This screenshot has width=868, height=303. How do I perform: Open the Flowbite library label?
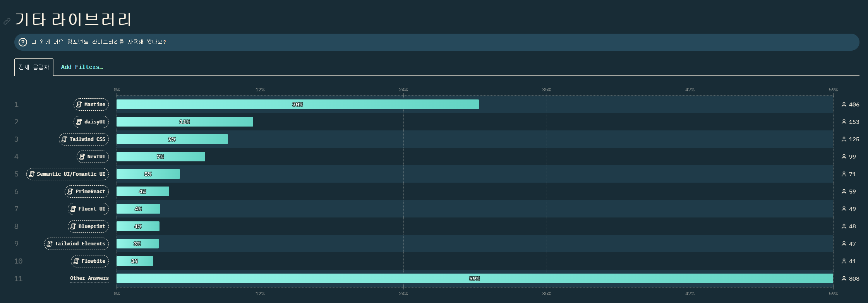90,261
